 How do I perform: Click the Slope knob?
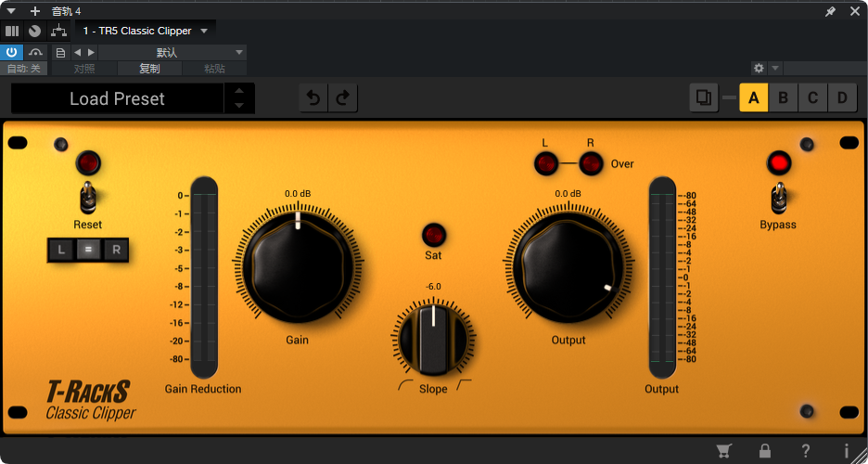coord(433,338)
